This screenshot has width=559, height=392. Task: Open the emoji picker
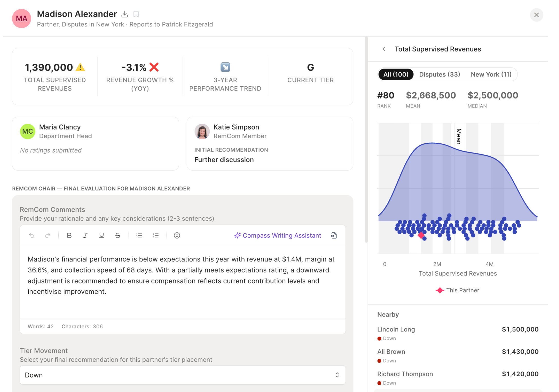[x=177, y=235]
